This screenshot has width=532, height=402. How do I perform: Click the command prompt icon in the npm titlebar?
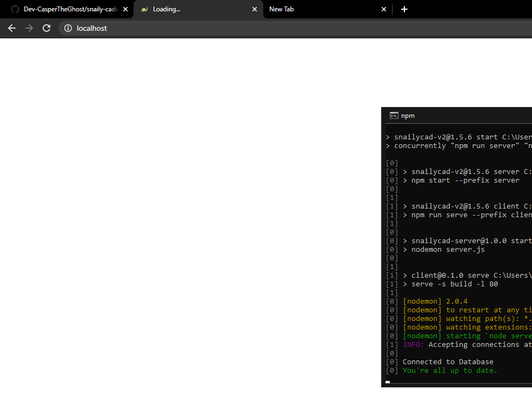tap(394, 115)
